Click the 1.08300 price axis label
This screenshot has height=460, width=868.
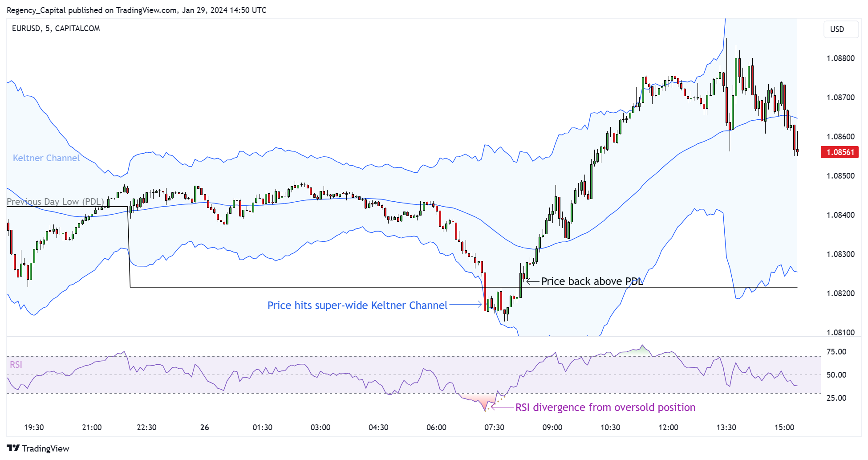pyautogui.click(x=840, y=254)
